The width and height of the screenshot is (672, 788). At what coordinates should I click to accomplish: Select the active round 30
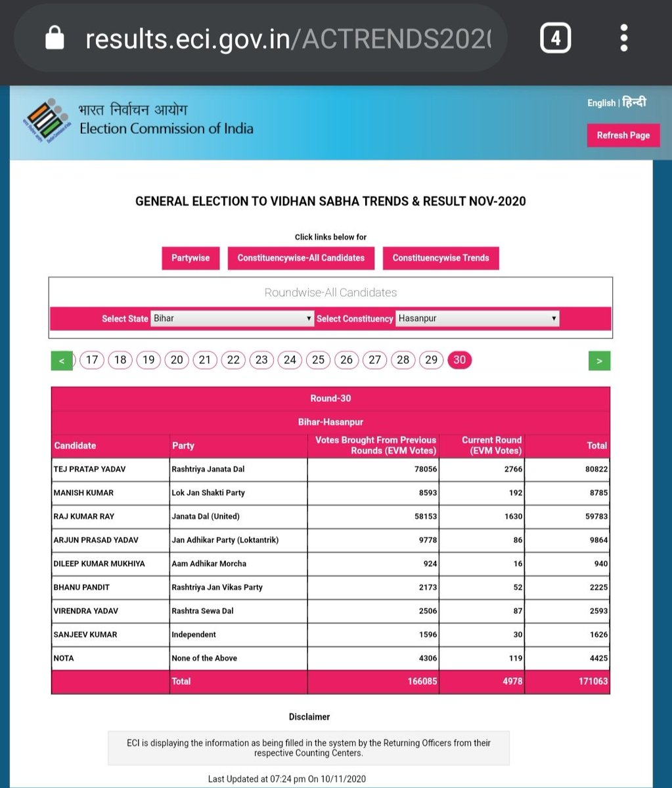459,360
